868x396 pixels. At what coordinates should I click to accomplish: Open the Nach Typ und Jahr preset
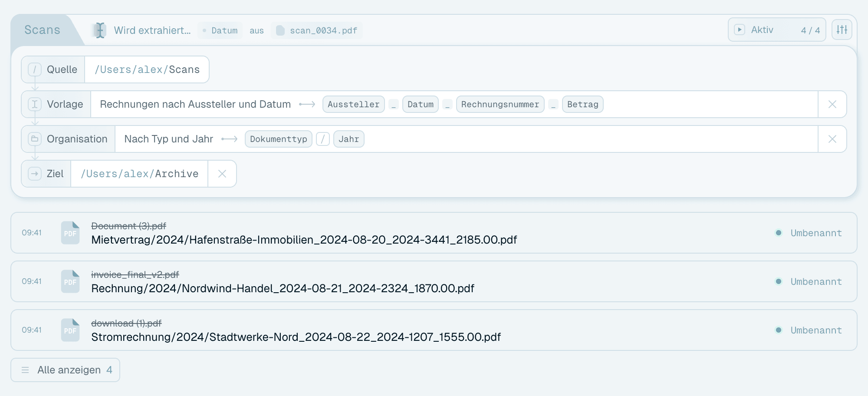[x=169, y=139]
